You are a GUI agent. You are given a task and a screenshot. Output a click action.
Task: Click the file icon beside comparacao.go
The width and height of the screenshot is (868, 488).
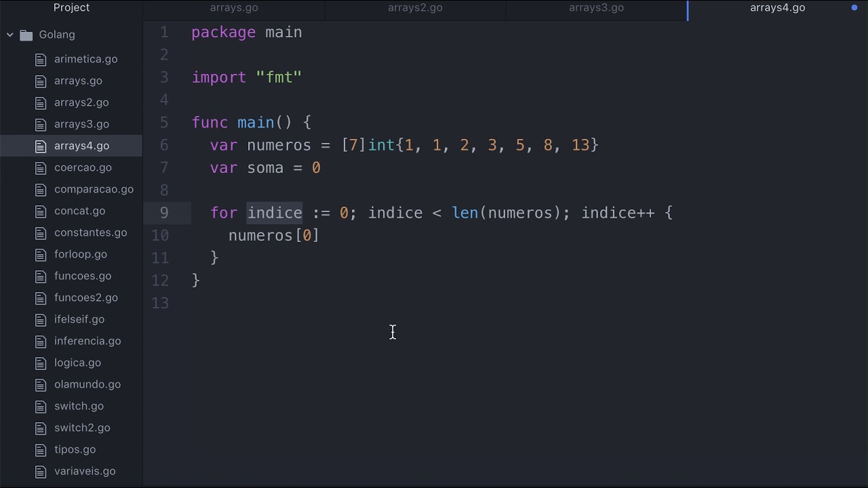41,189
